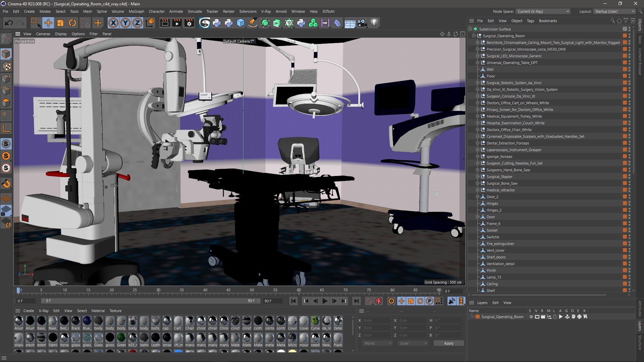Add a Camera object
The image size is (644, 362).
click(x=362, y=23)
